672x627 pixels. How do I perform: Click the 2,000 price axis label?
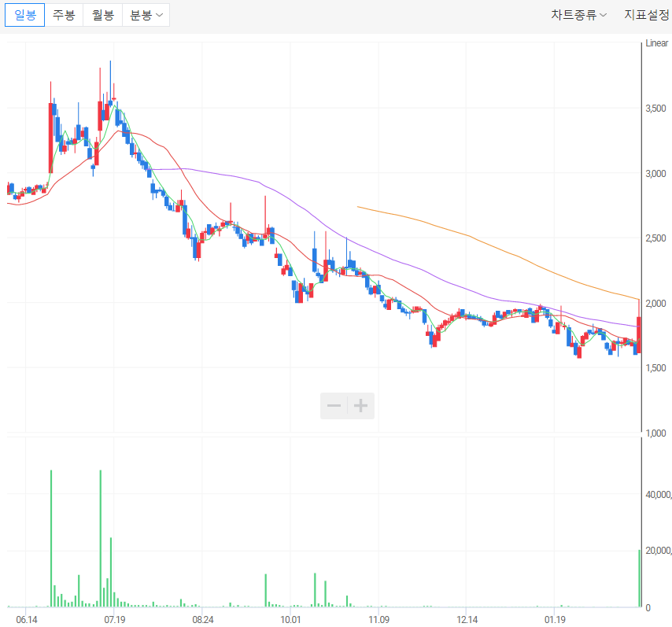point(655,304)
